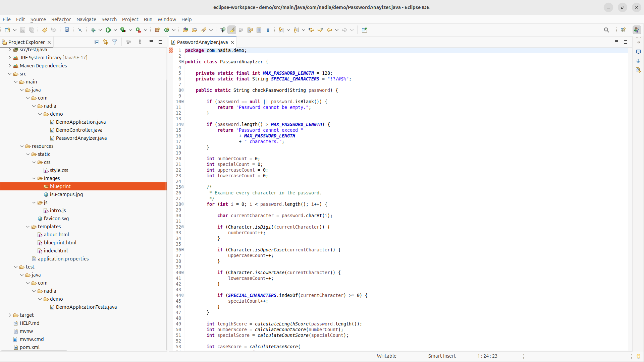Open Back navigation history dropdown
644x362 pixels.
(337, 30)
